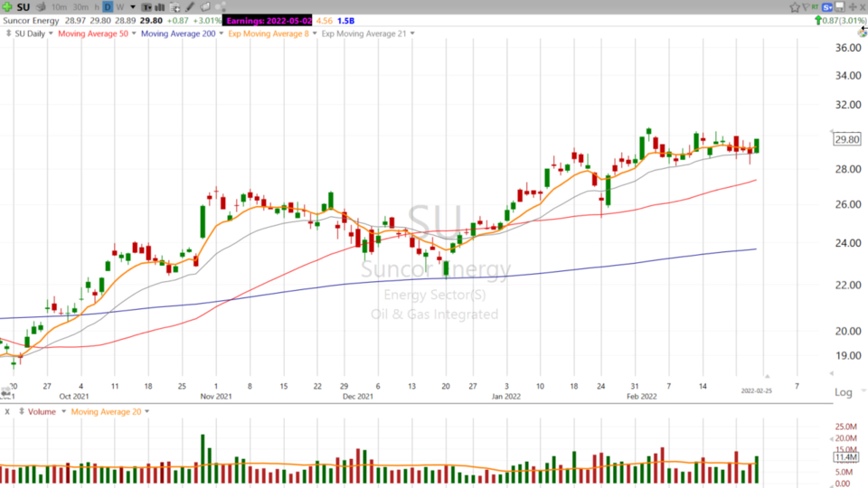Select the Weekly (W) timeframe
The height and width of the screenshot is (488, 868).
(x=120, y=7)
